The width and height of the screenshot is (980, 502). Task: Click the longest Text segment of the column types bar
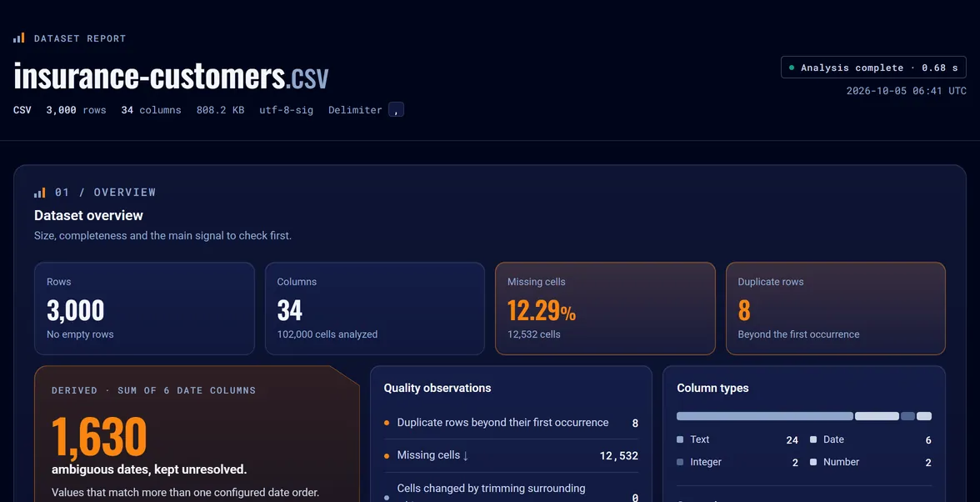pyautogui.click(x=764, y=416)
